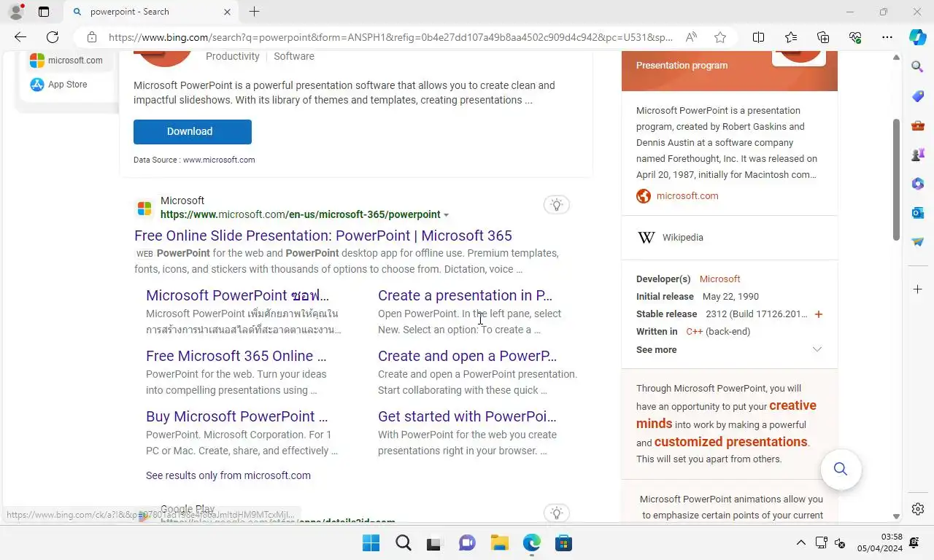Image resolution: width=934 pixels, height=560 pixels.
Task: Click scrollbar down arrow
Action: click(897, 516)
